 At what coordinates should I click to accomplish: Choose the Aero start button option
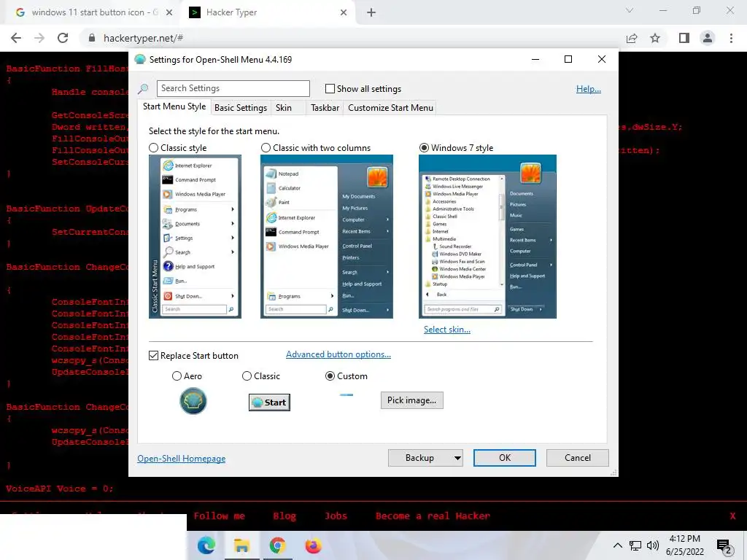click(x=177, y=376)
